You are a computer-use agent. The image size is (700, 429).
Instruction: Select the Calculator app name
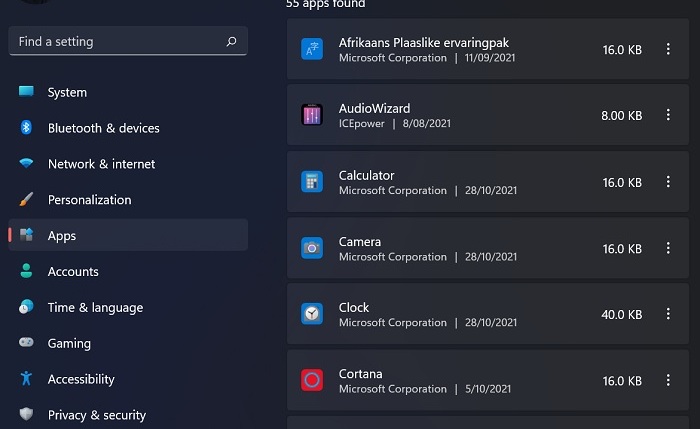367,175
